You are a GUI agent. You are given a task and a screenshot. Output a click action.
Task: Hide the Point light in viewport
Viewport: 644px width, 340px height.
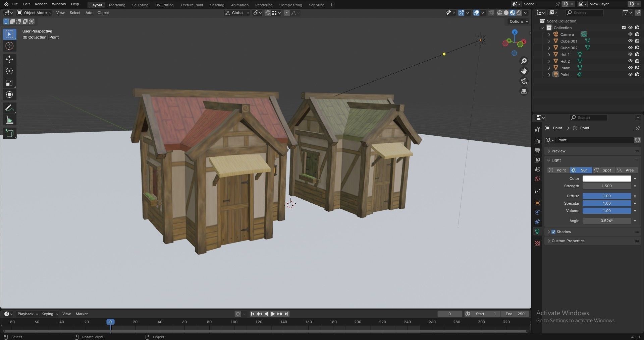[630, 74]
